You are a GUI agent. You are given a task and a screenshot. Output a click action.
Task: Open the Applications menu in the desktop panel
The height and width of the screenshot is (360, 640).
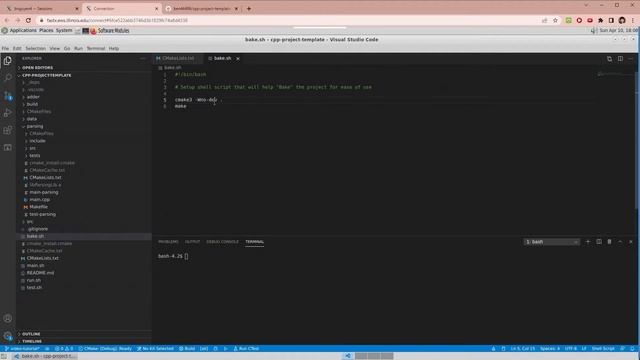(x=23, y=31)
